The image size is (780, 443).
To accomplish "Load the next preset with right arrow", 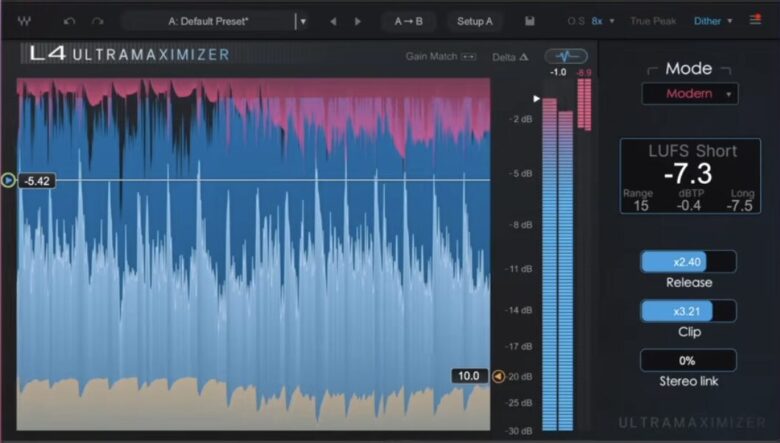I will 358,21.
